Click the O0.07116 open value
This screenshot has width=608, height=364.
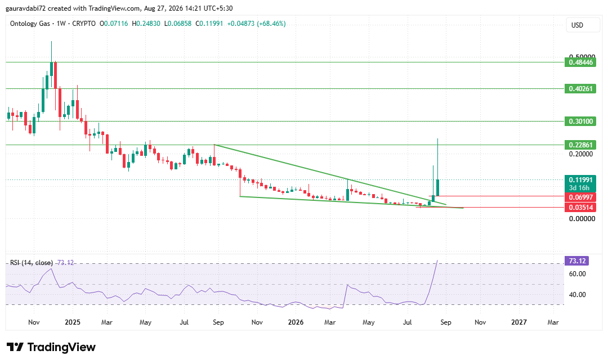coord(114,24)
